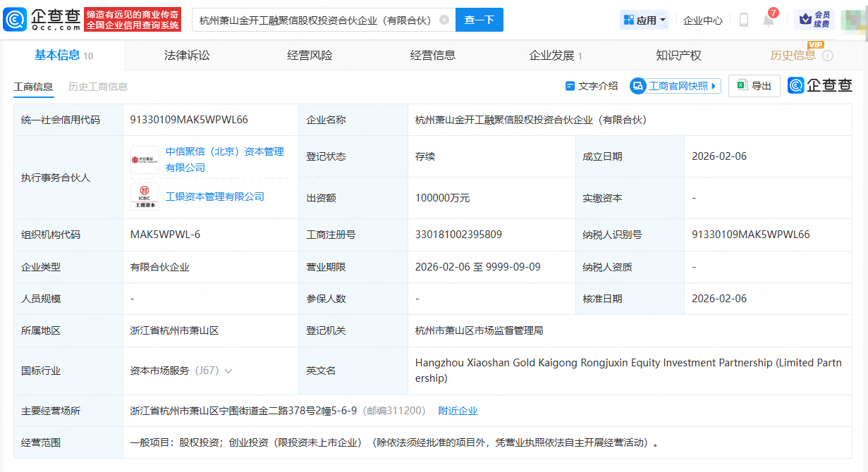This screenshot has width=868, height=472.
Task: Click the ICBC Capital company logo
Action: pos(145,196)
